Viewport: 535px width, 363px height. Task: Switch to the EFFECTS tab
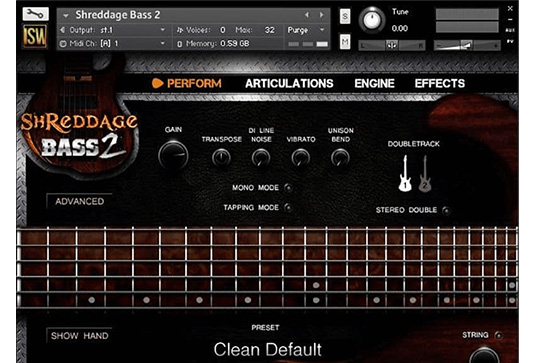coord(439,83)
